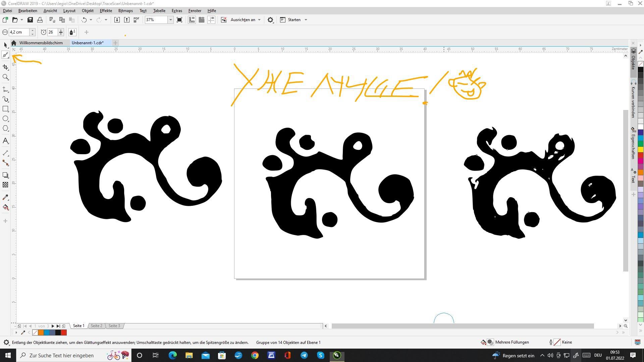Select the Text tool
644x362 pixels.
pyautogui.click(x=5, y=141)
